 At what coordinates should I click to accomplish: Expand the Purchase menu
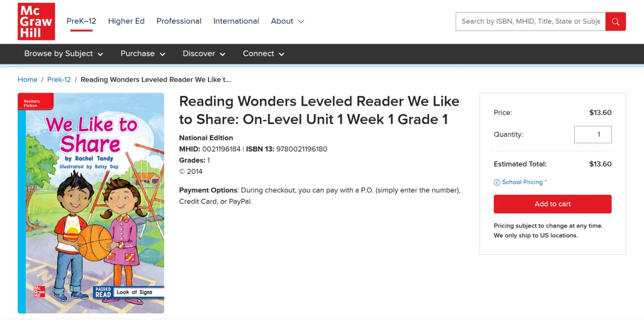click(x=143, y=54)
